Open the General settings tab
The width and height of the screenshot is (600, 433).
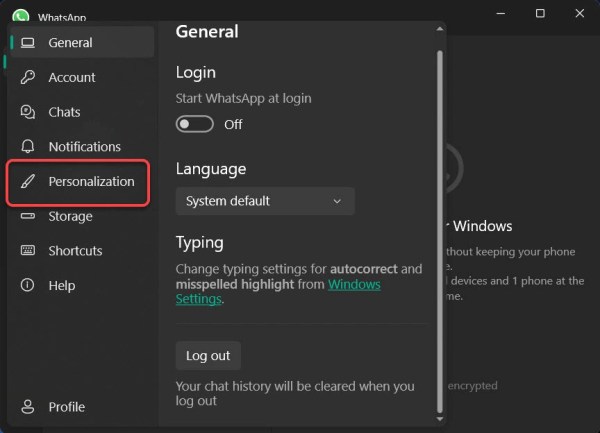[82, 42]
